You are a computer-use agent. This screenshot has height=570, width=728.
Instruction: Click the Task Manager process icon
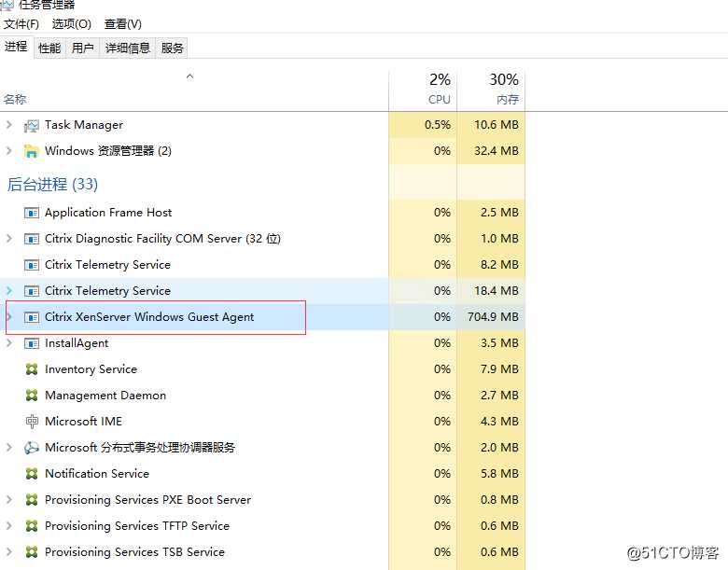[x=32, y=125]
